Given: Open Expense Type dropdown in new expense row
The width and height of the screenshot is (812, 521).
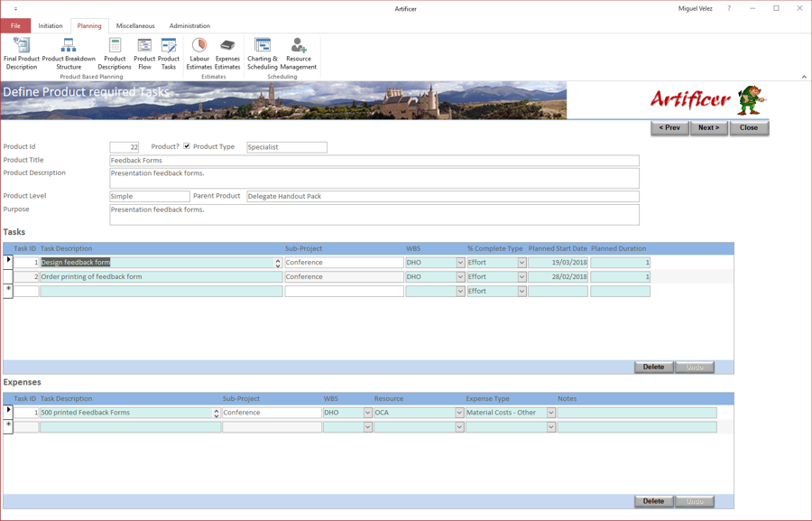Looking at the screenshot, I should pyautogui.click(x=551, y=427).
